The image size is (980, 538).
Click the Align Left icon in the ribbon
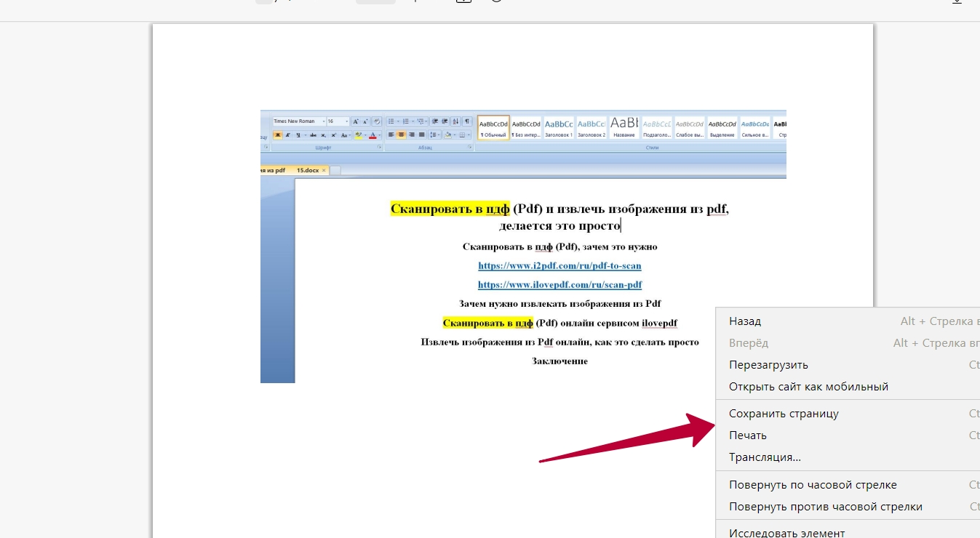[391, 134]
